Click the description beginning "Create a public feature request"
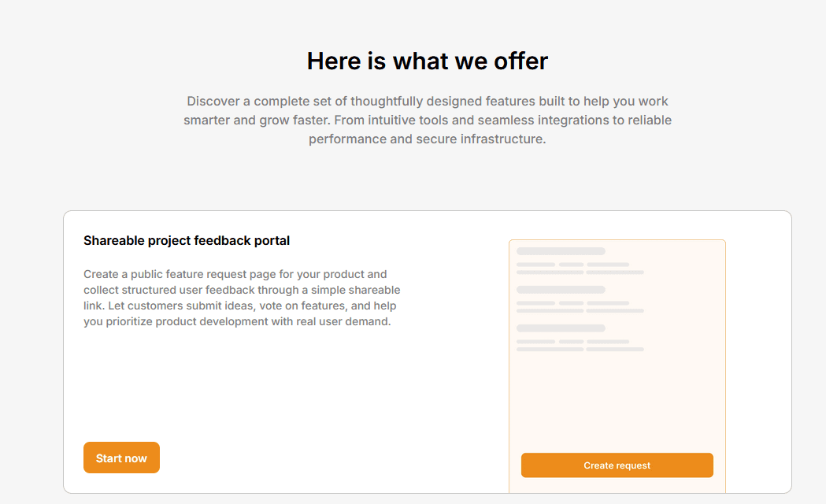The width and height of the screenshot is (826, 504). [242, 298]
